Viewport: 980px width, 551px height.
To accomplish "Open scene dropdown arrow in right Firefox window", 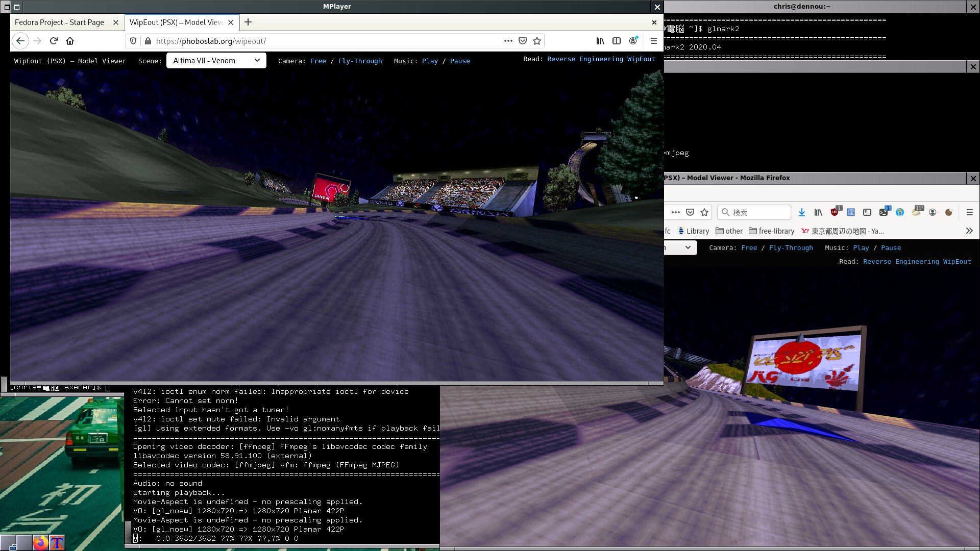I will click(688, 247).
